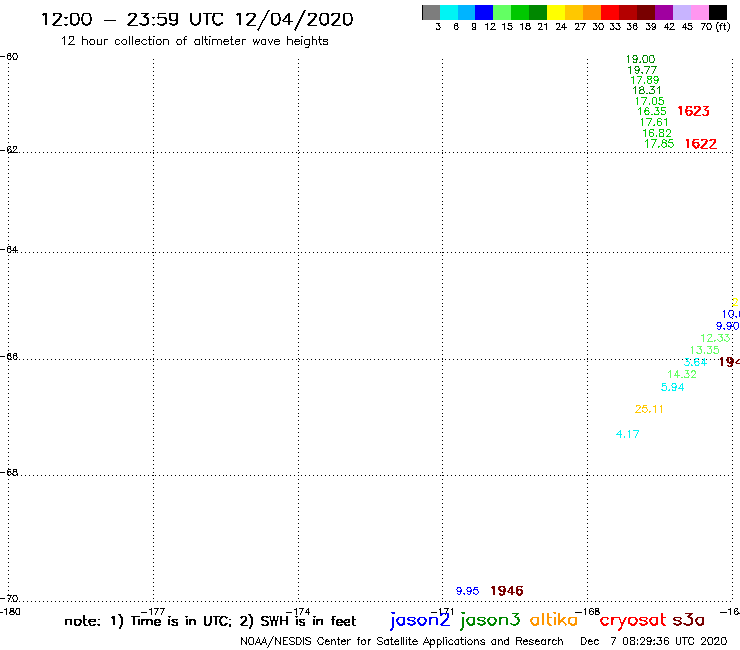The width and height of the screenshot is (740, 650).
Task: Select the '70 (ft)' legend label
Action: click(x=715, y=26)
